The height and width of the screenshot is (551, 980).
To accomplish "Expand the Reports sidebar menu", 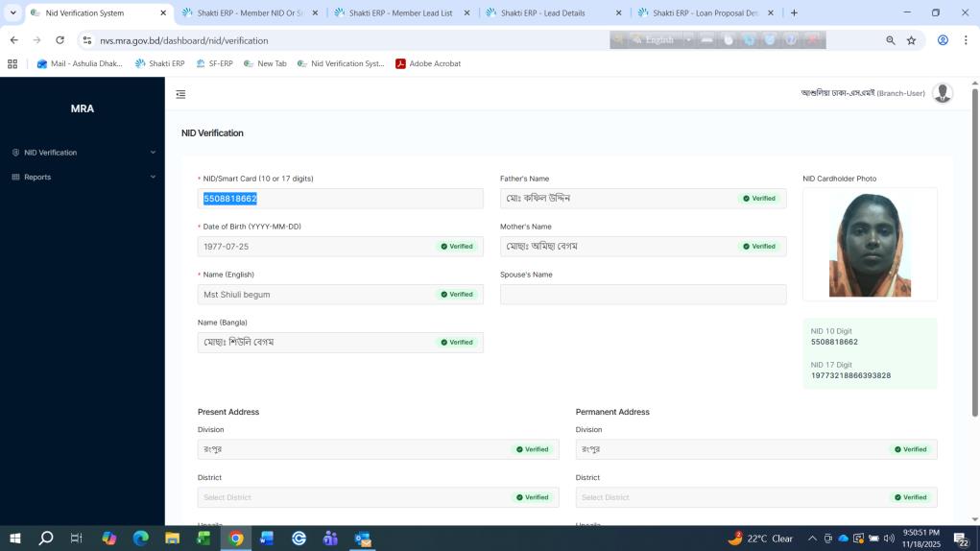I will pos(83,177).
